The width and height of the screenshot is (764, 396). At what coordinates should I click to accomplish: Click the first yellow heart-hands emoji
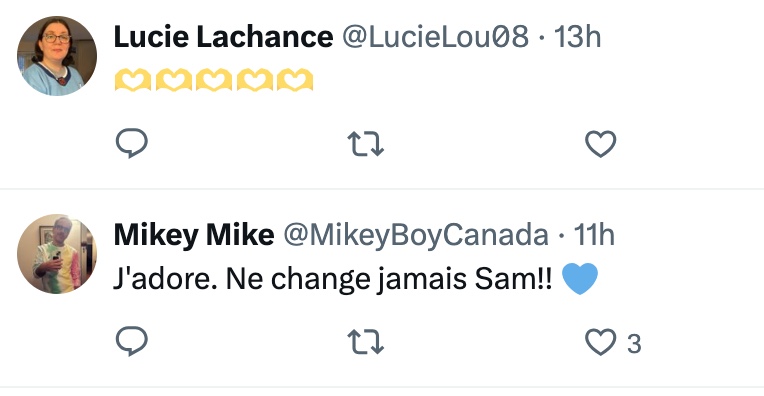(x=133, y=80)
